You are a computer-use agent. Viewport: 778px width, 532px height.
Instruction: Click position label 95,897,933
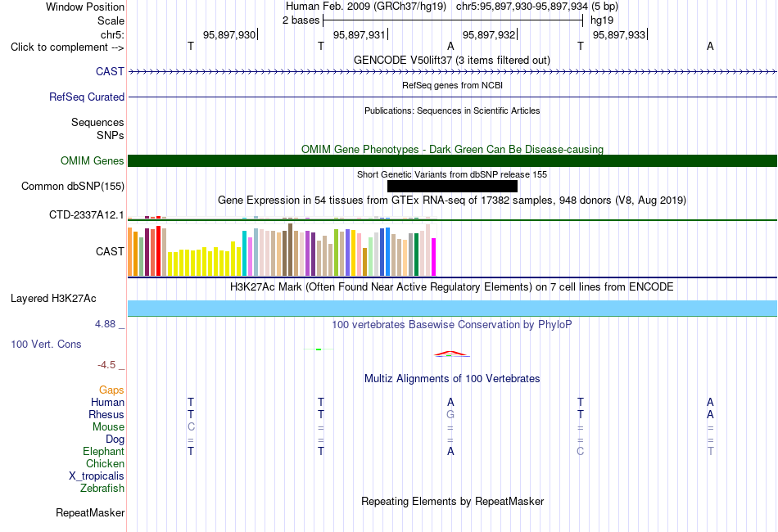[x=619, y=34]
